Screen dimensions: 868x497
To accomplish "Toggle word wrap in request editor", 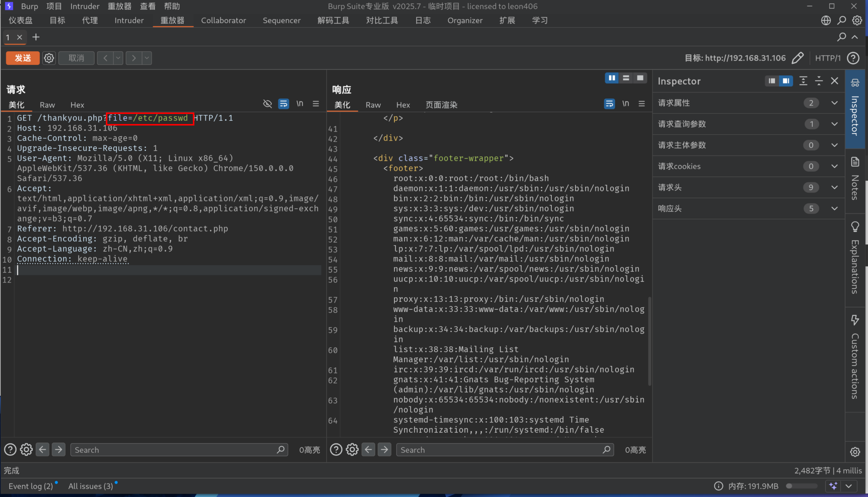I will pos(284,103).
